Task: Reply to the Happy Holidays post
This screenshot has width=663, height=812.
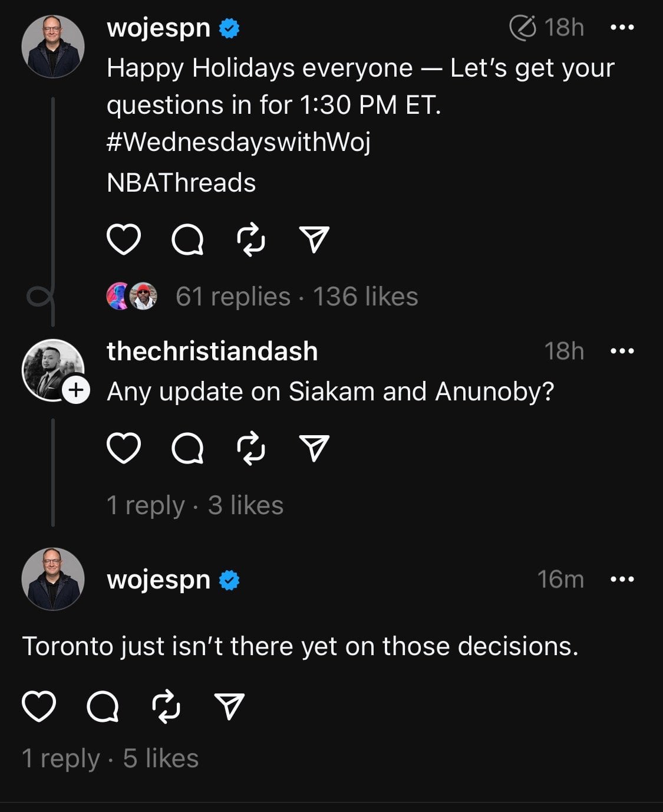Action: point(187,239)
